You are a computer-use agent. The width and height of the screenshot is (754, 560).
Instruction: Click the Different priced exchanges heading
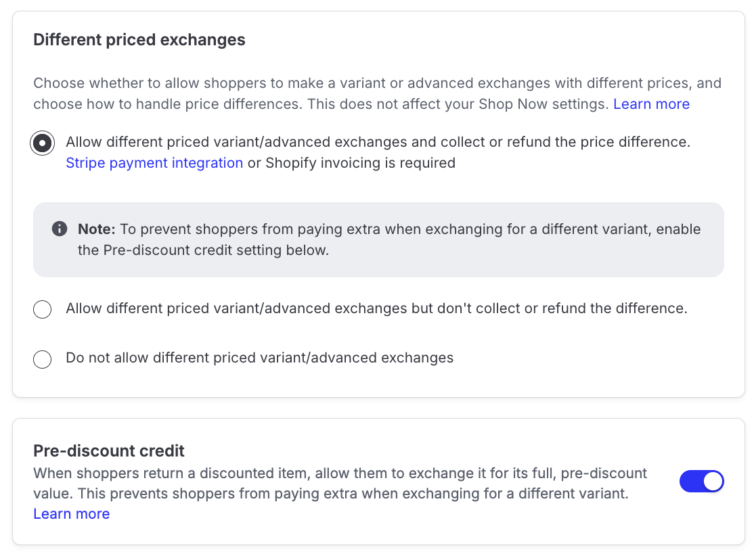coord(139,40)
